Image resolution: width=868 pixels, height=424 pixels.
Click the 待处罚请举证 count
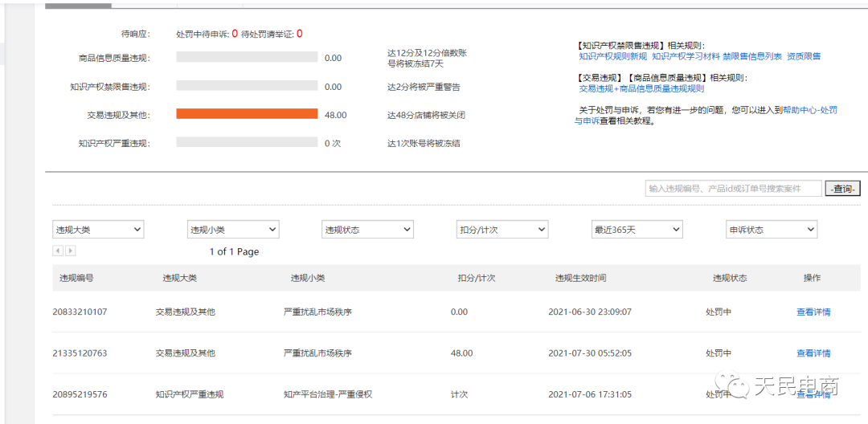[x=300, y=34]
